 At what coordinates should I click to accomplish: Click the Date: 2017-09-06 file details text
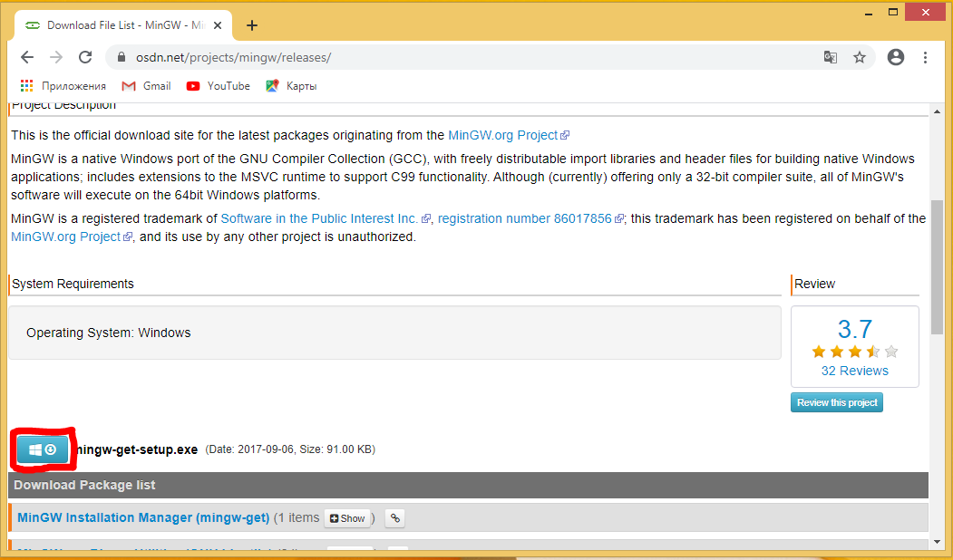(x=290, y=449)
